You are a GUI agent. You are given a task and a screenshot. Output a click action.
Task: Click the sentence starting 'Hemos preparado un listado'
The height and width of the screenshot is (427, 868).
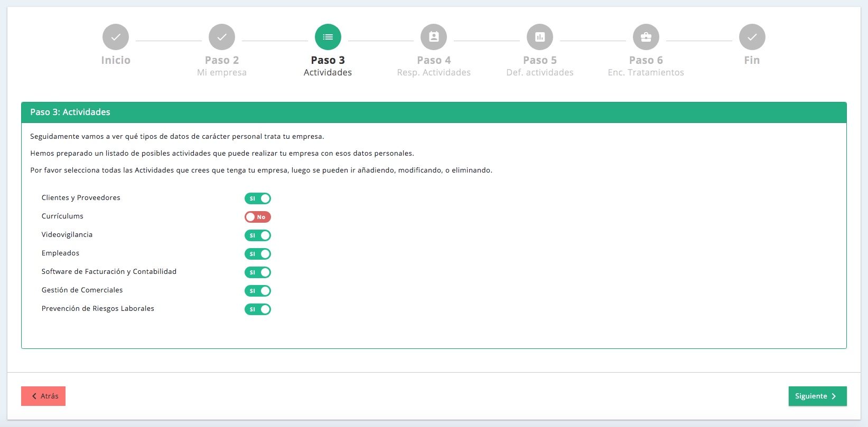coord(222,154)
